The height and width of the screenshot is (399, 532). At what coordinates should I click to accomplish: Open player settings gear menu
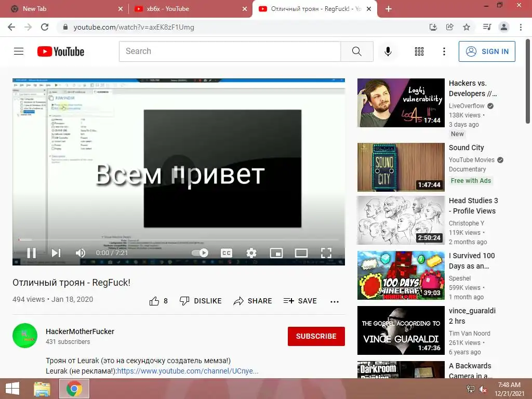[251, 253]
